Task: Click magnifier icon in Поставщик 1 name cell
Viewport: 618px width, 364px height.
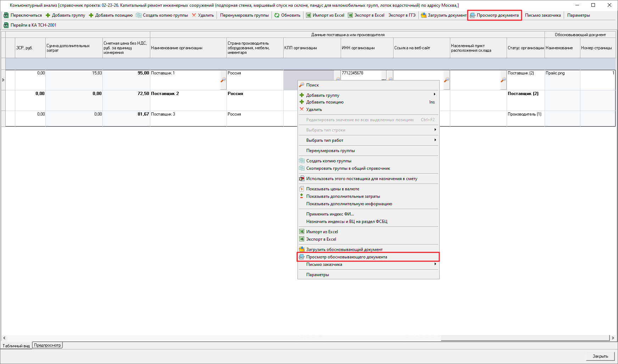Action: pyautogui.click(x=223, y=80)
